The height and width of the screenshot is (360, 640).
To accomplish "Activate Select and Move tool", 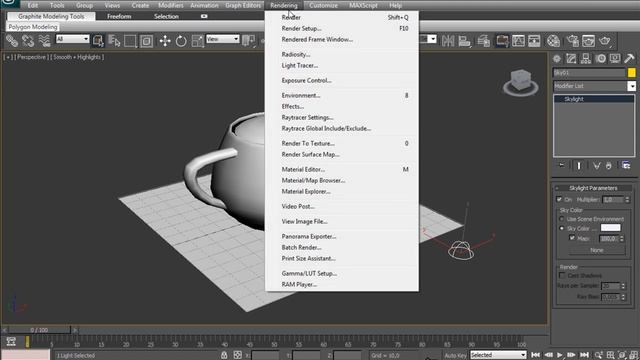I will point(165,41).
